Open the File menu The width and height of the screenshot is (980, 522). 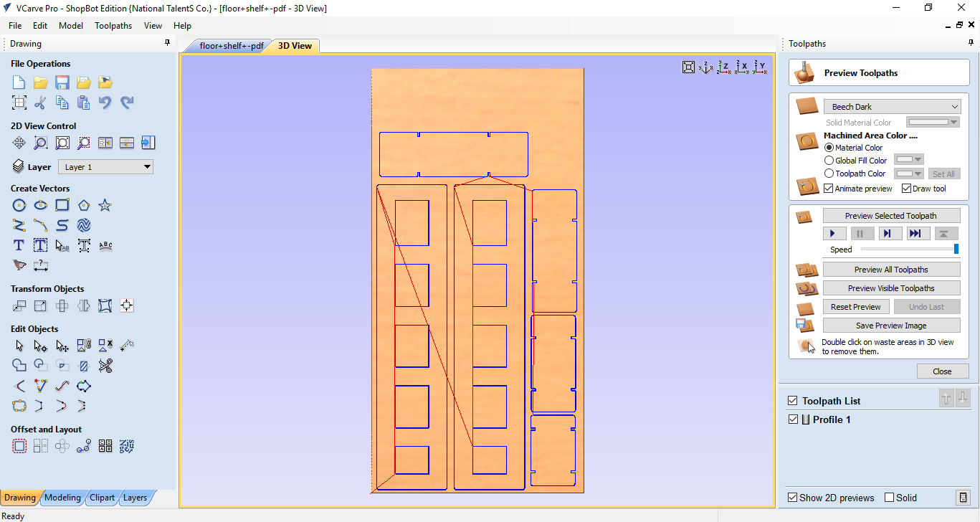point(15,26)
